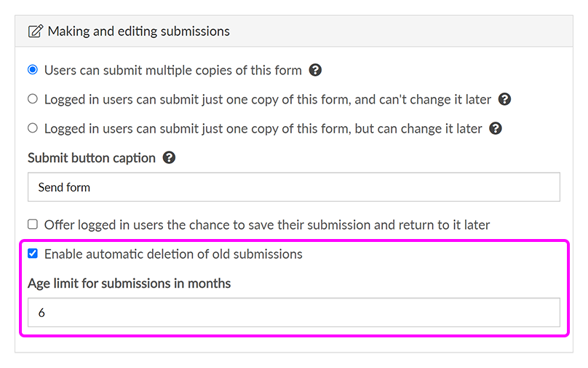
Task: Click 'Enable automatic deletion of old submissions' label
Action: [x=173, y=254]
